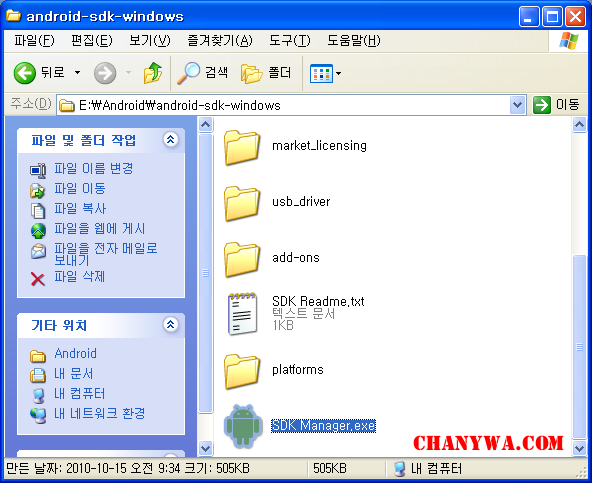Image resolution: width=592 pixels, height=483 pixels.
Task: Open the 도움말(H) menu
Action: 353,40
